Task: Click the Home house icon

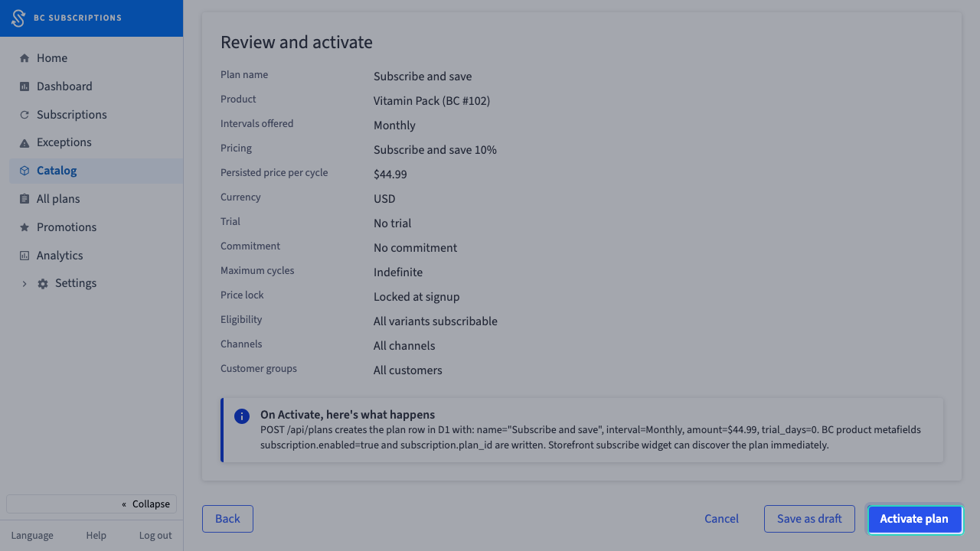Action: [24, 58]
